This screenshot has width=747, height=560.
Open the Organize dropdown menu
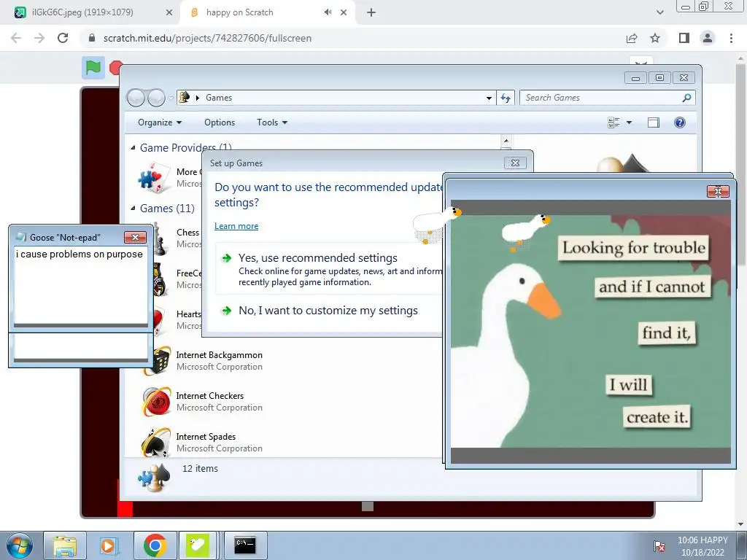(160, 122)
